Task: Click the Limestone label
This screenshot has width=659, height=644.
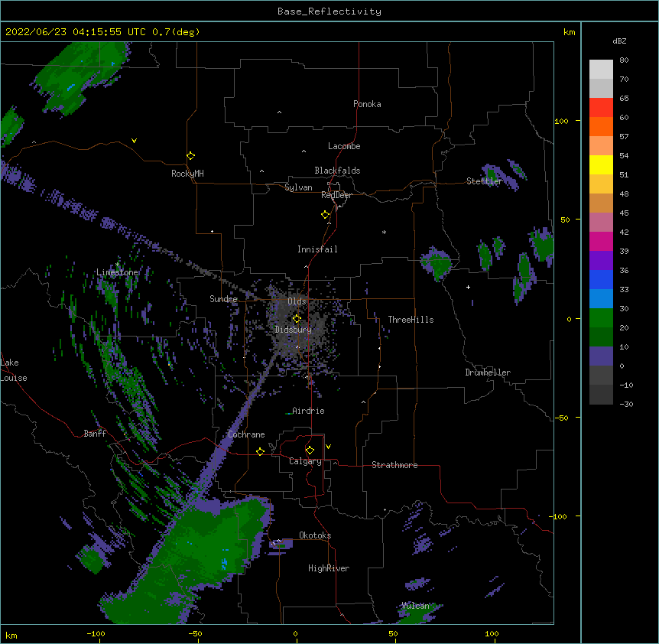Action: pos(117,272)
